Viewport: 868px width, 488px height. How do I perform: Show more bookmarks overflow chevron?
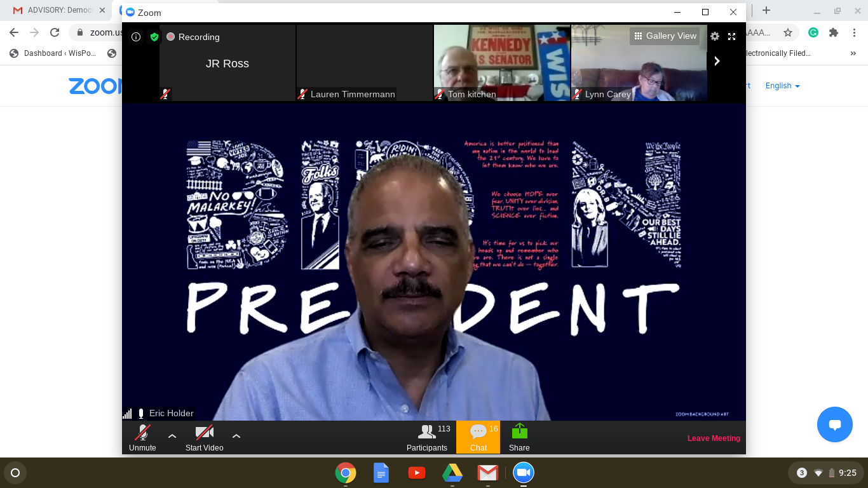pyautogui.click(x=853, y=53)
